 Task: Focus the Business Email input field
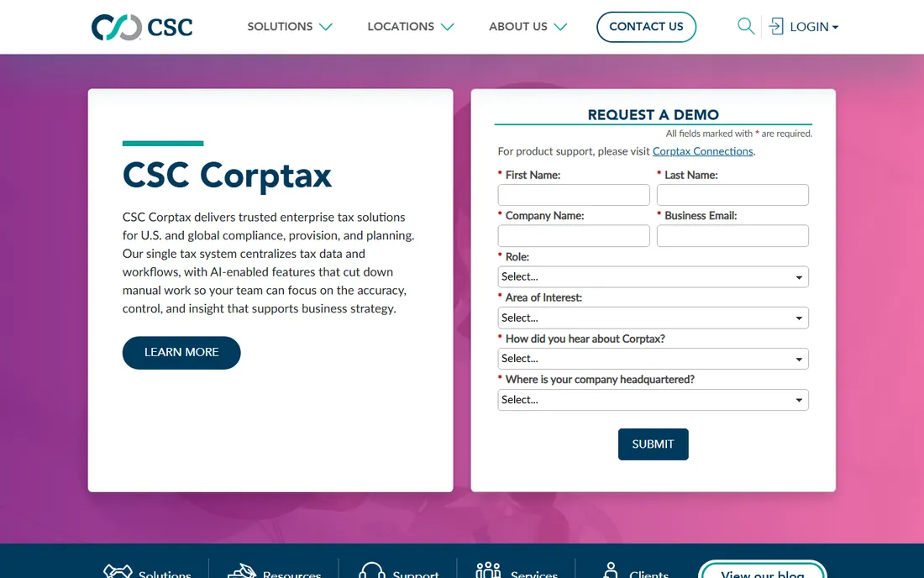pos(732,236)
